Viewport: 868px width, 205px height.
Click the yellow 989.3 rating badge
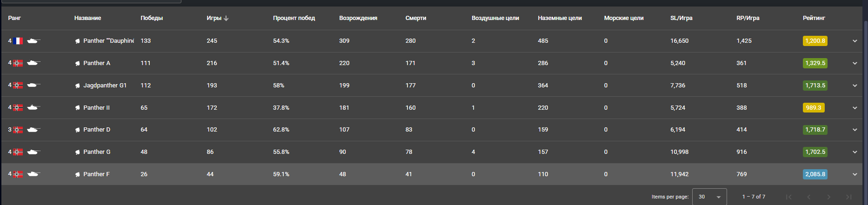(x=813, y=108)
